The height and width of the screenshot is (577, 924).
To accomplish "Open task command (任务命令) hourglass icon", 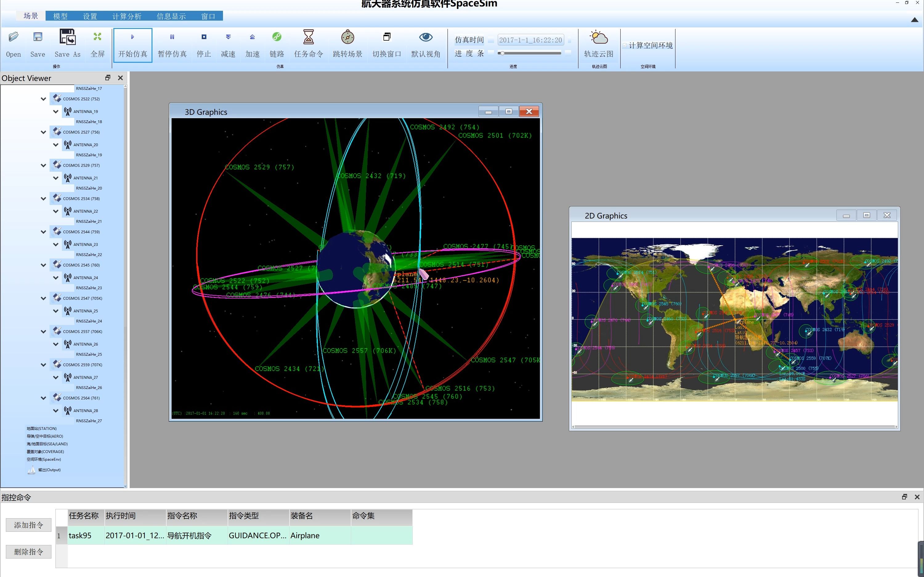I will pos(309,37).
